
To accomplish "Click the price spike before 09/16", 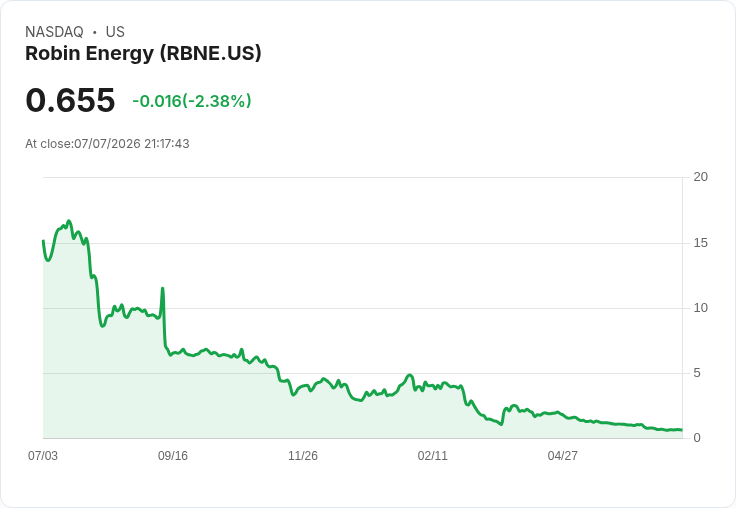I will point(162,288).
